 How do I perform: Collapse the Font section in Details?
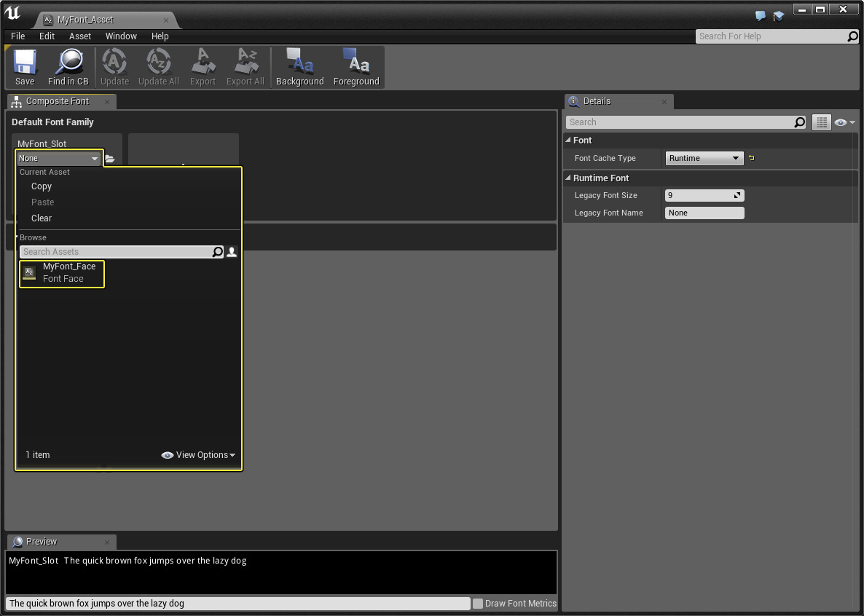tap(568, 141)
